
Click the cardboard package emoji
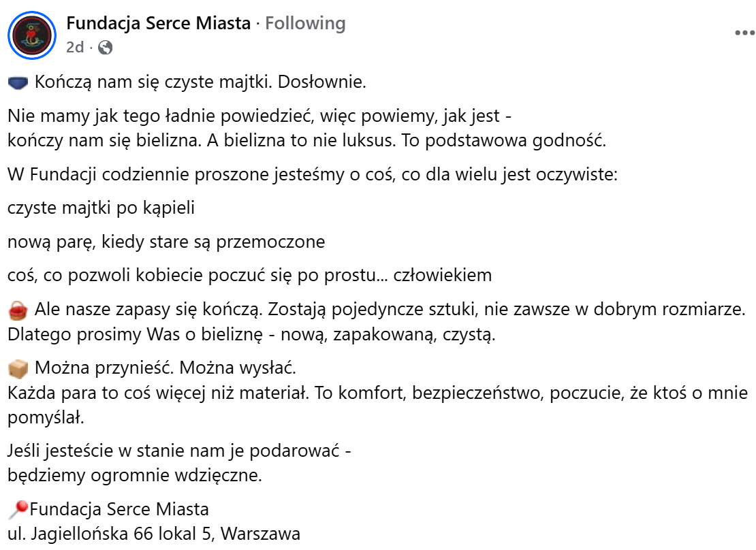pyautogui.click(x=18, y=369)
